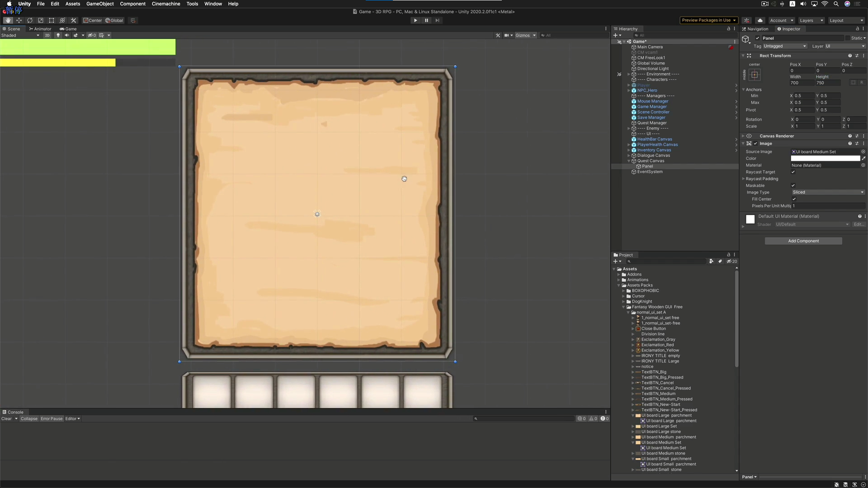
Task: Click the Console Clear button
Action: [x=6, y=419]
